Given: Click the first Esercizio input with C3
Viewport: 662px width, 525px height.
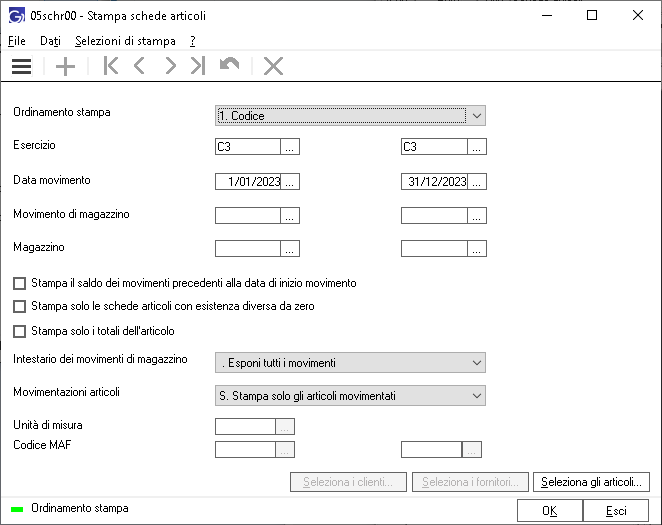Looking at the screenshot, I should click(x=248, y=146).
